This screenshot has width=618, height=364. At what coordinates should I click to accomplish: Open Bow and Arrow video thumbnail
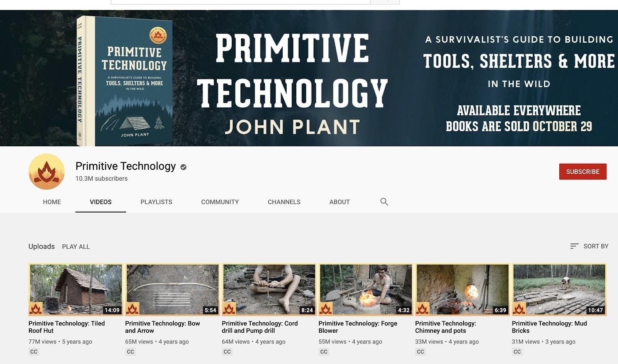(x=172, y=290)
